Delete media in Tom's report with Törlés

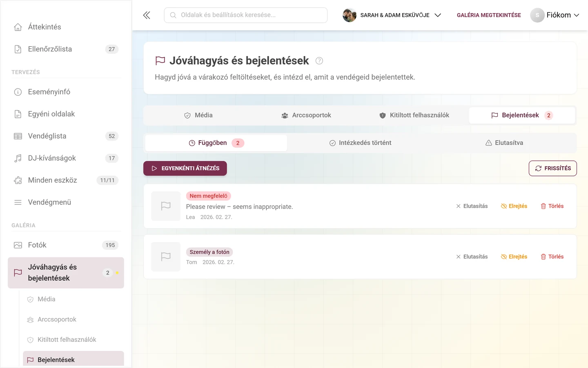pos(552,257)
